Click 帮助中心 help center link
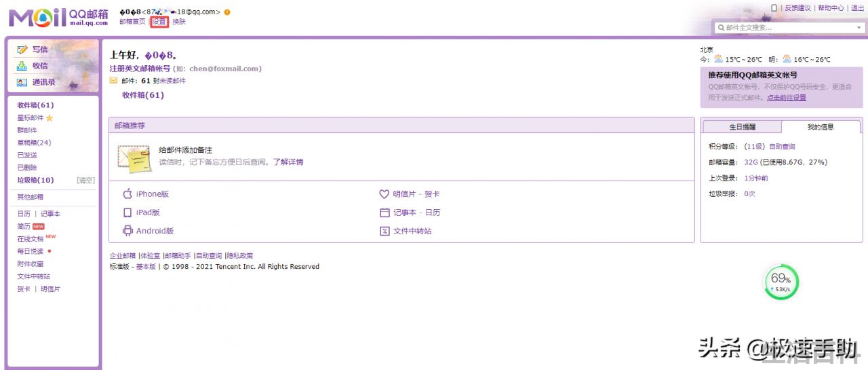This screenshot has width=868, height=370. pyautogui.click(x=831, y=8)
